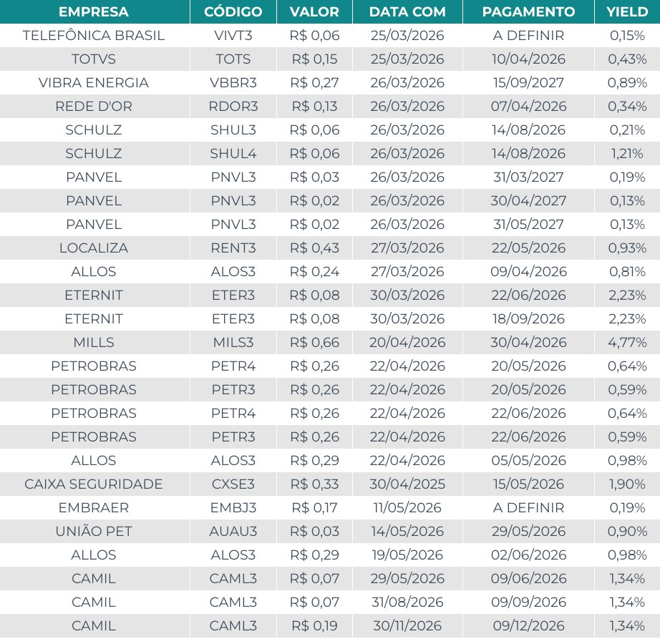Image resolution: width=660 pixels, height=644 pixels.
Task: Click the R$ 0,33 value cell
Action: pyautogui.click(x=314, y=484)
